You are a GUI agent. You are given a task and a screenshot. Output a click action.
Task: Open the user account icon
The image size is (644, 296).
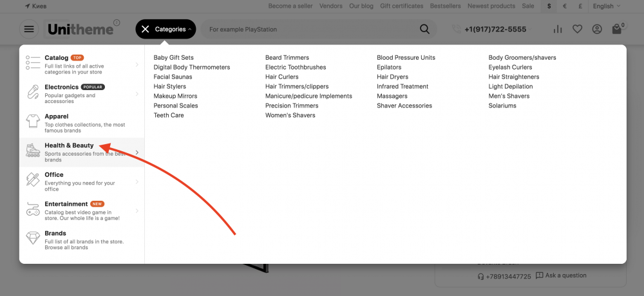pyautogui.click(x=597, y=29)
